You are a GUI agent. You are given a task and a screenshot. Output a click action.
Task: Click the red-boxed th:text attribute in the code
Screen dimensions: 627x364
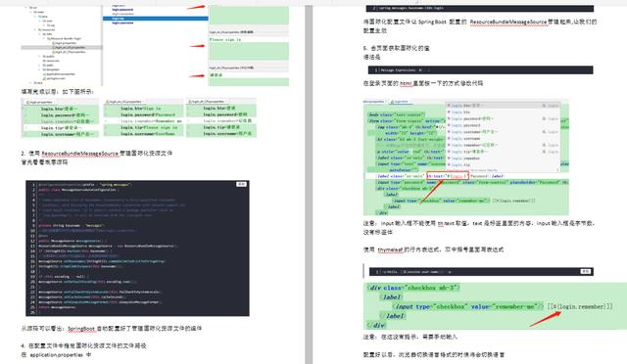[447, 176]
